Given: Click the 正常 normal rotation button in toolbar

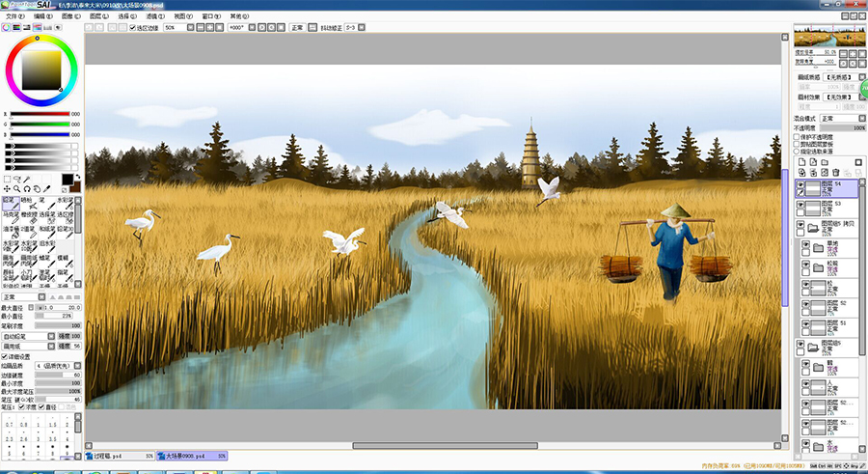Looking at the screenshot, I should pos(297,28).
